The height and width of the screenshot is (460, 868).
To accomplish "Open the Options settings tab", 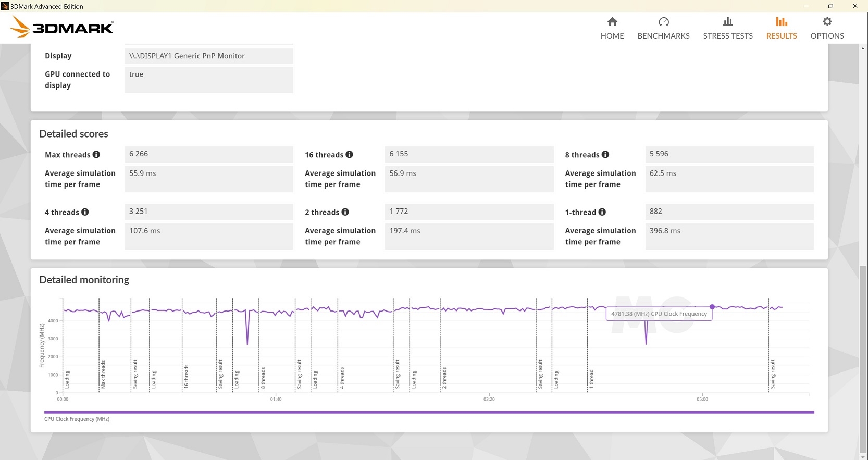I will 827,28.
